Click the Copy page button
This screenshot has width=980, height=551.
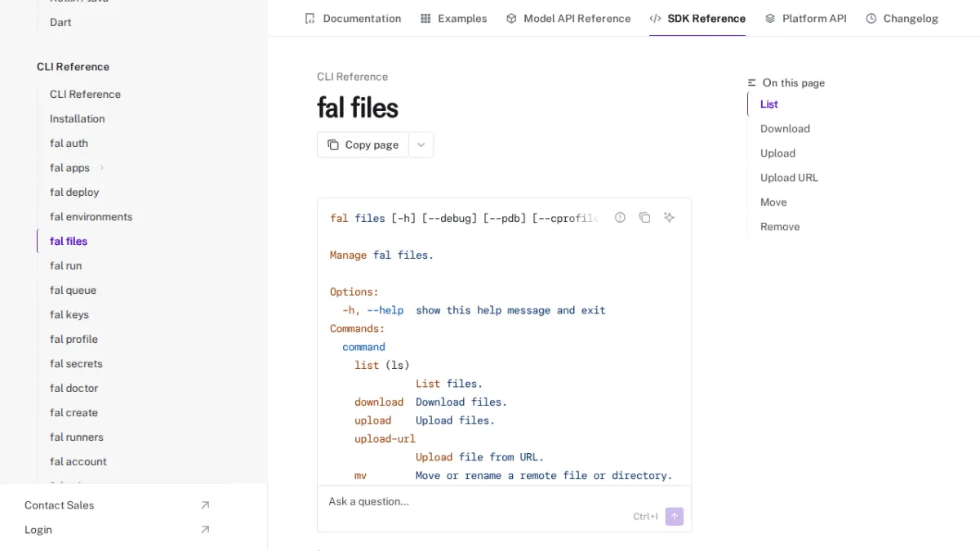pyautogui.click(x=363, y=144)
